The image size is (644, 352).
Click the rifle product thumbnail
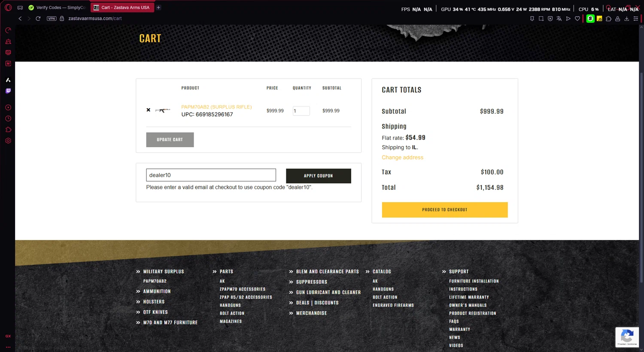(163, 110)
